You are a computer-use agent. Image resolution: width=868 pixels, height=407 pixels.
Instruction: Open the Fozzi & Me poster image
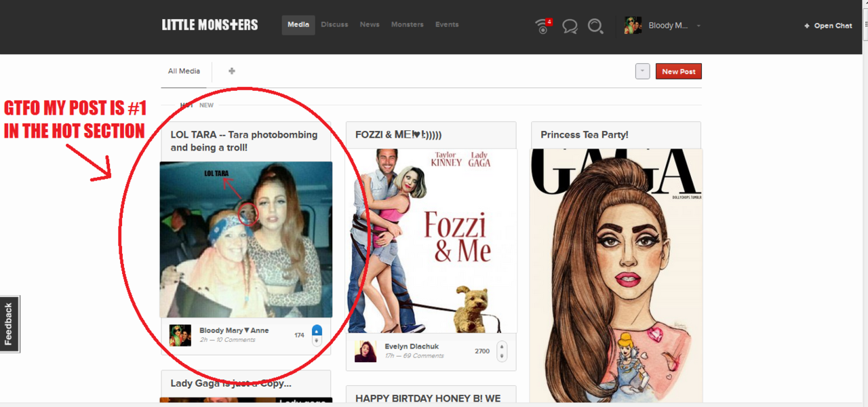[431, 241]
